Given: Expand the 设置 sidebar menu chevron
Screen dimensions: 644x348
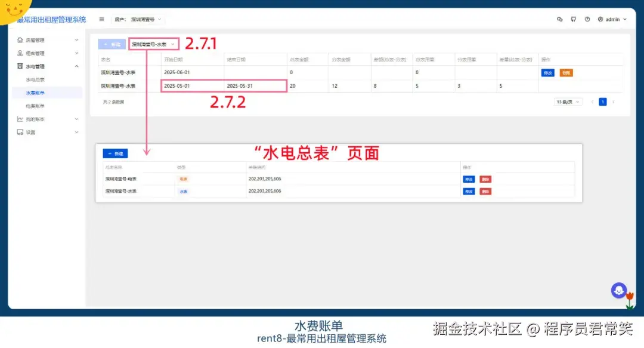Looking at the screenshot, I should [x=76, y=132].
